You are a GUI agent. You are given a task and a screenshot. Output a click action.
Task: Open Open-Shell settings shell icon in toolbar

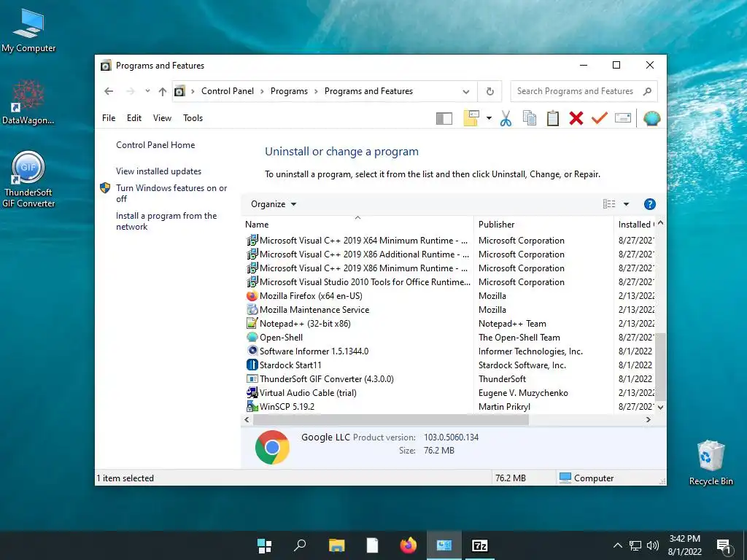coord(651,118)
